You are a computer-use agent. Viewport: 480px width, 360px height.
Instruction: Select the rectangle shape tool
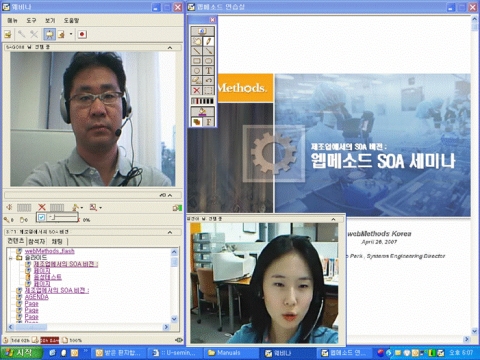(197, 61)
